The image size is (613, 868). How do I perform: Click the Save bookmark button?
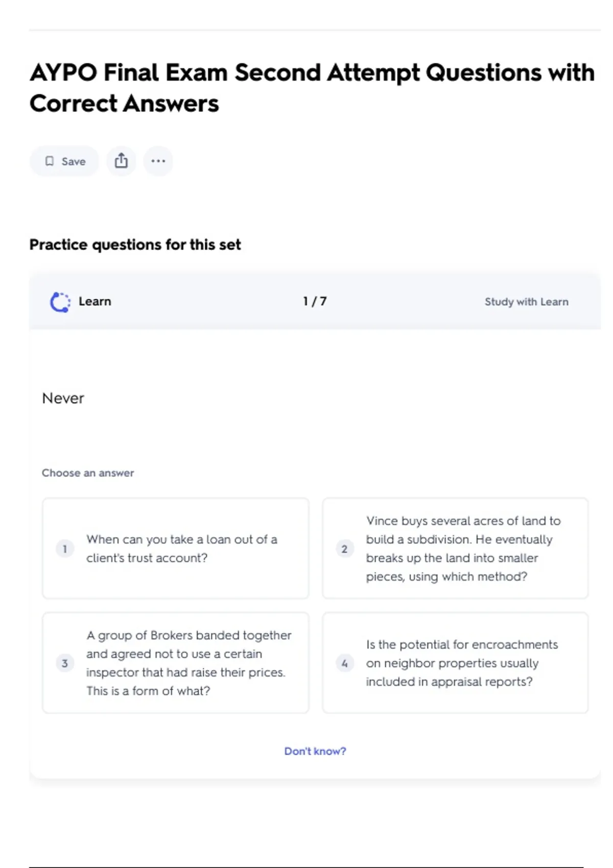coord(64,161)
